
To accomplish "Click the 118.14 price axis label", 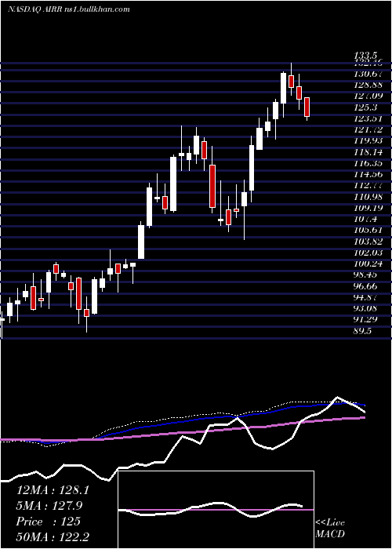I will tap(368, 152).
